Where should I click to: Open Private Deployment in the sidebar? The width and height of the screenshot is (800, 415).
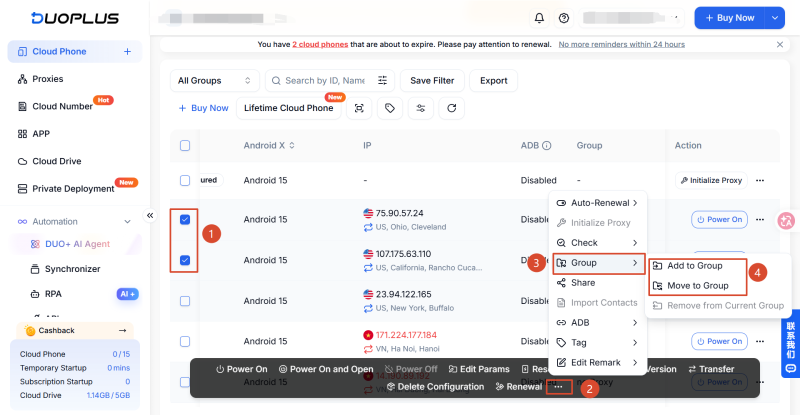74,189
